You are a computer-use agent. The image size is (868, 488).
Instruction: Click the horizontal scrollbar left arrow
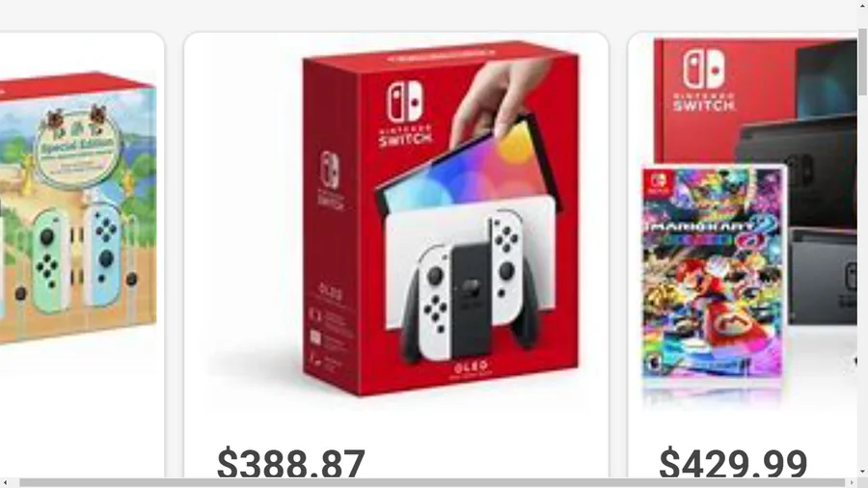coord(5,483)
